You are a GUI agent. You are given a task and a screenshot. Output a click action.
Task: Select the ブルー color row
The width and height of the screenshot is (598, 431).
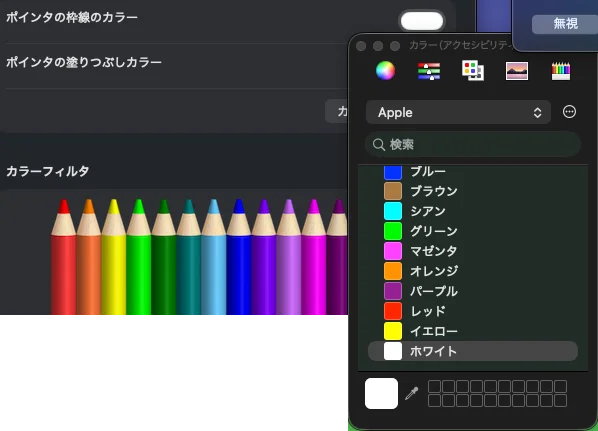(473, 172)
